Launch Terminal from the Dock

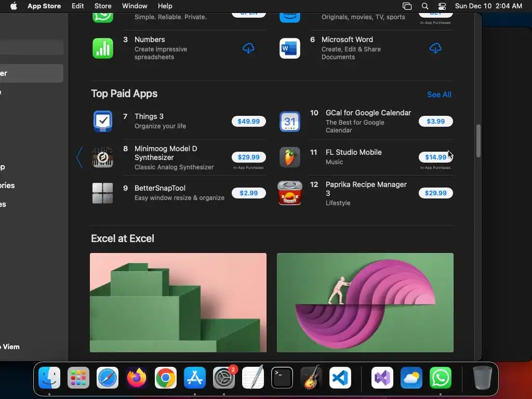[x=282, y=378]
